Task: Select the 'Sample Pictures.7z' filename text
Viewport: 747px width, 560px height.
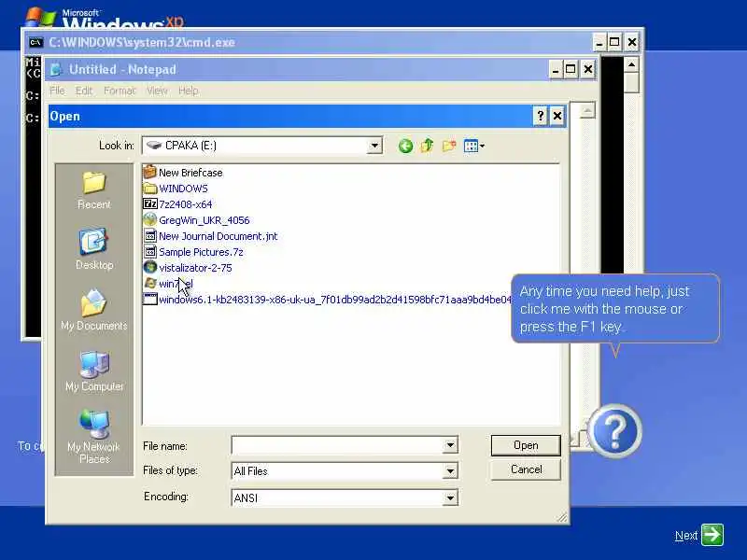Action: pyautogui.click(x=201, y=252)
